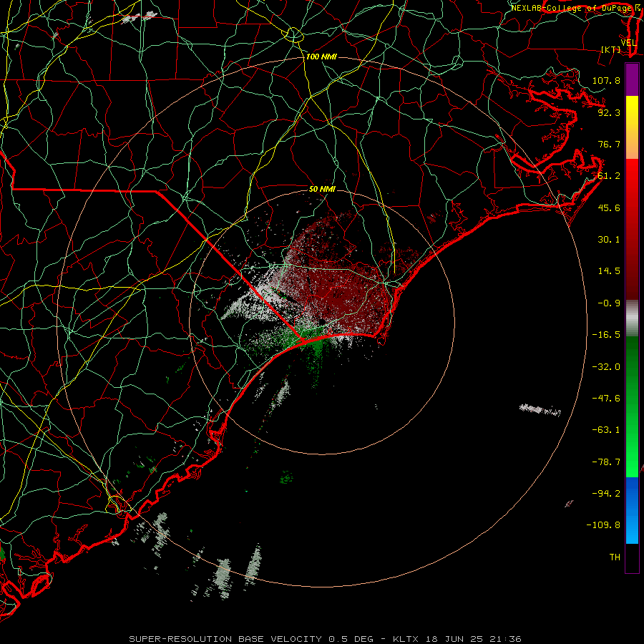Click the "SUPER-RESOLUTION BASE VELOCITY" caption text
The image size is (644, 644).
coord(225,639)
